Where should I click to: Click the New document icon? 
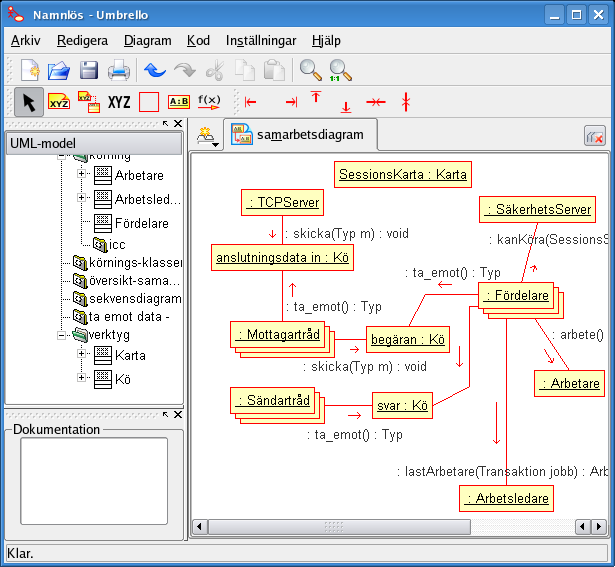[x=30, y=70]
